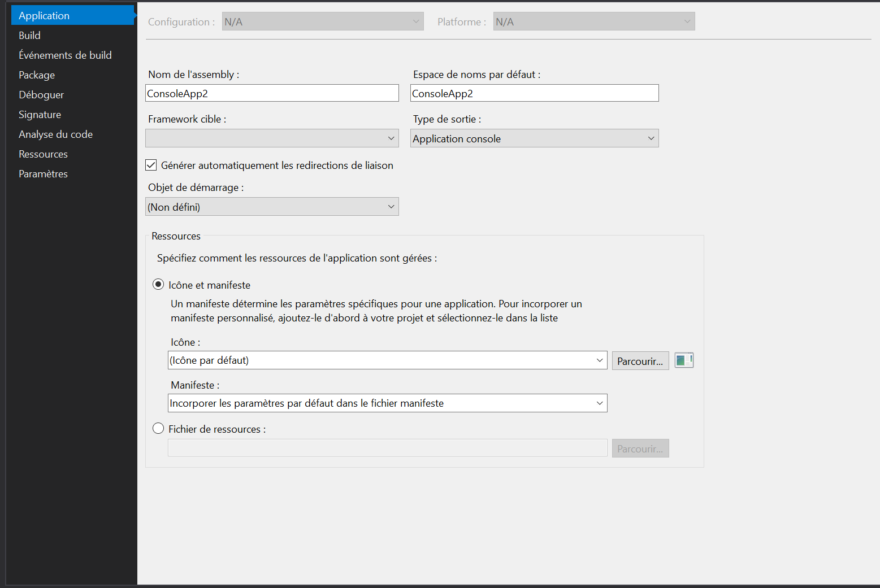Click Parcourir next to the icon field

point(640,360)
